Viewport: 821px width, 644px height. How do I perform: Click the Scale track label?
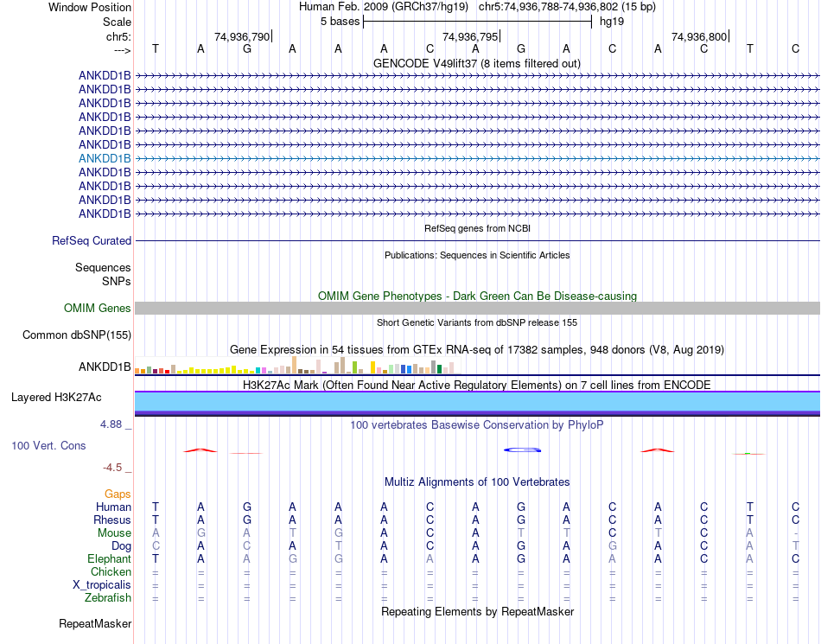pyautogui.click(x=117, y=22)
